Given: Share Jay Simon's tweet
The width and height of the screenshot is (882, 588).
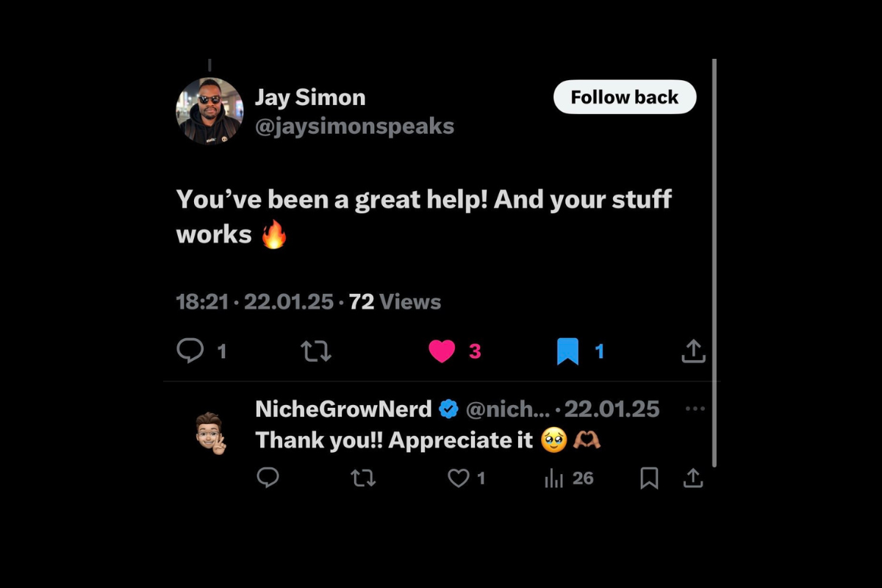Looking at the screenshot, I should pyautogui.click(x=693, y=351).
